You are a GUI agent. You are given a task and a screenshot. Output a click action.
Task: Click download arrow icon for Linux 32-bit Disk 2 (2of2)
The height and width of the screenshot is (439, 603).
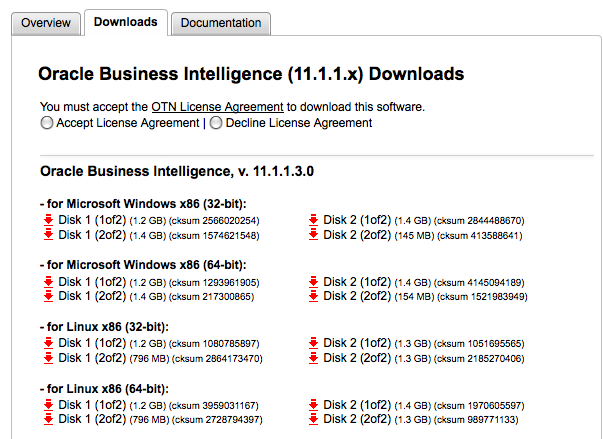(x=313, y=358)
